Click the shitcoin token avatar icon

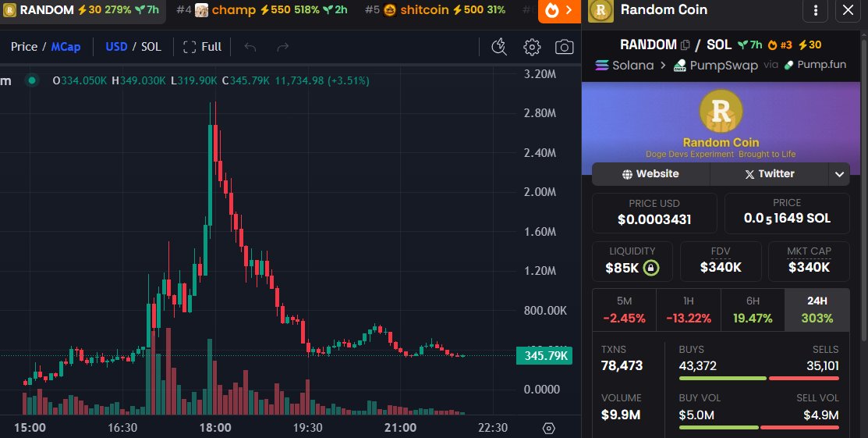pyautogui.click(x=390, y=10)
